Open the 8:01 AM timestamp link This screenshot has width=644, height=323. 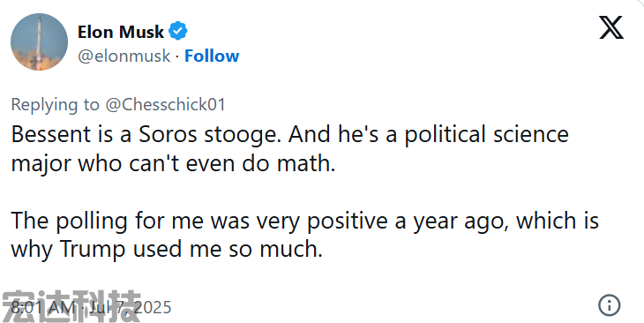point(43,307)
